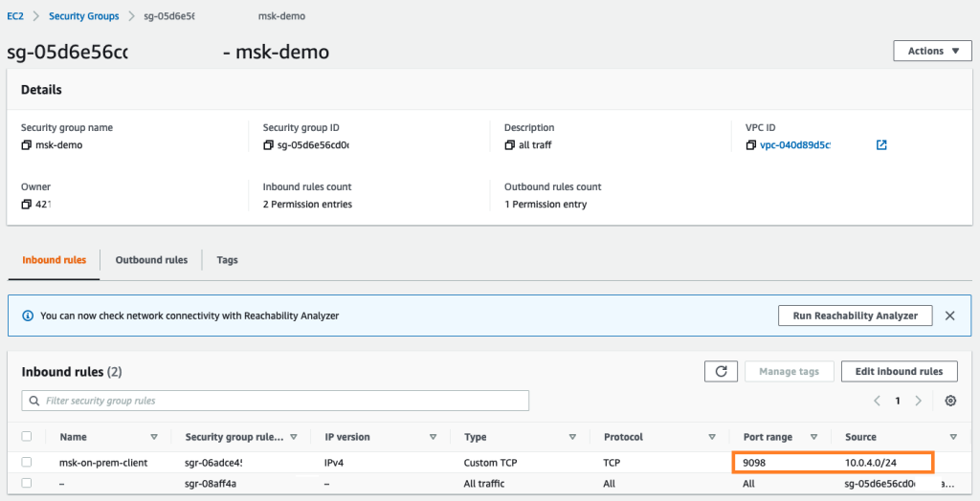Image resolution: width=980 pixels, height=501 pixels.
Task: Copy the security group name msk-demo
Action: point(26,145)
